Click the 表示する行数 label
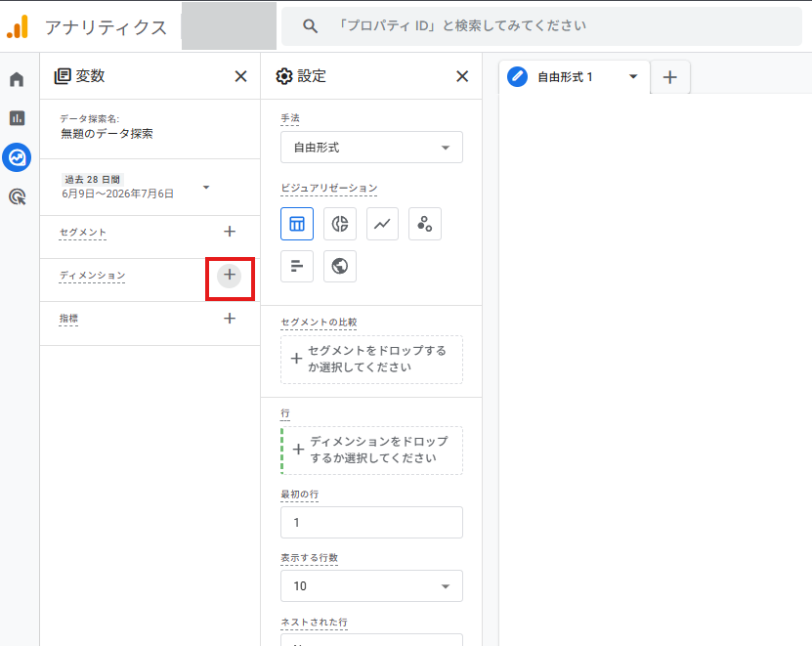The image size is (812, 646). click(309, 558)
